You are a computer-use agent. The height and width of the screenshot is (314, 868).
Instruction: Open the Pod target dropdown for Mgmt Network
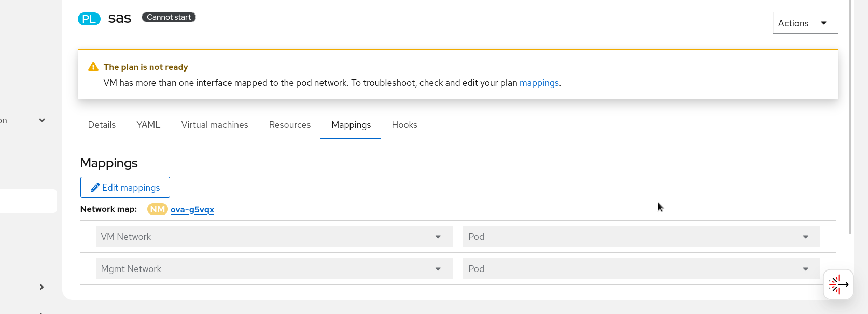(x=641, y=269)
